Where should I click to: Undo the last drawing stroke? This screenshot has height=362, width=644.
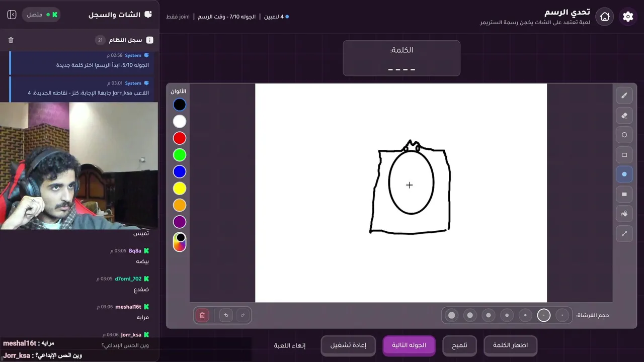(x=226, y=315)
